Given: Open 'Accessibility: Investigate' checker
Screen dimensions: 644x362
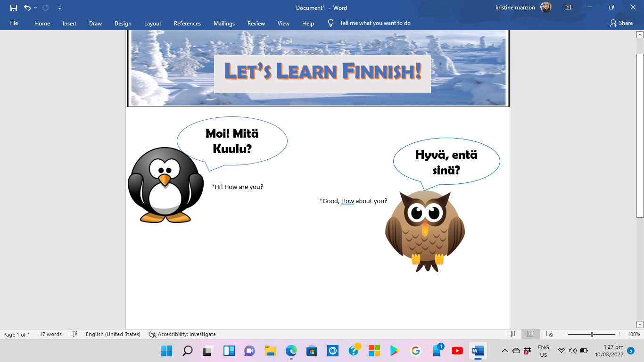Looking at the screenshot, I should pos(182,334).
